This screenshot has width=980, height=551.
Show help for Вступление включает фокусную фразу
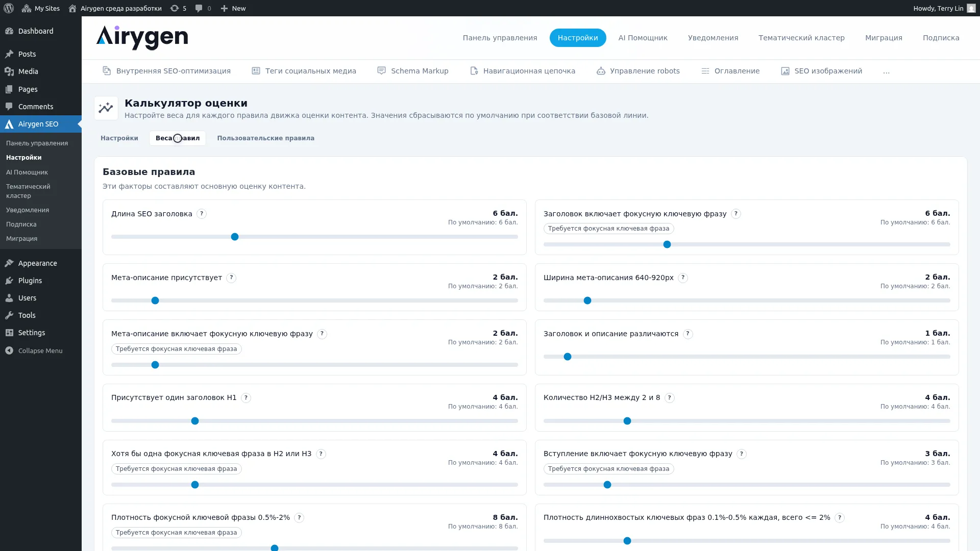pos(742,454)
